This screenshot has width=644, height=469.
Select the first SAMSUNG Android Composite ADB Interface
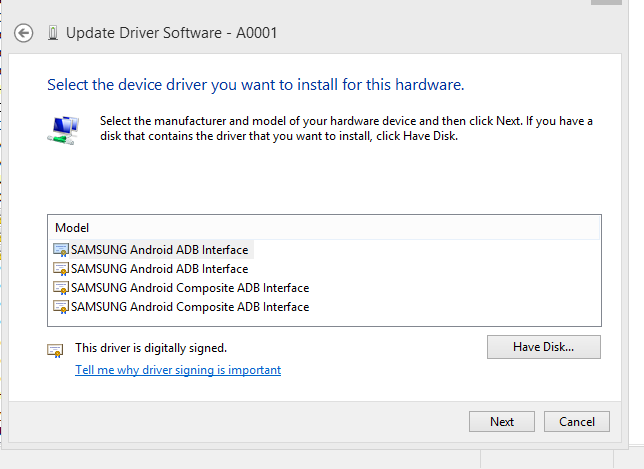181,287
